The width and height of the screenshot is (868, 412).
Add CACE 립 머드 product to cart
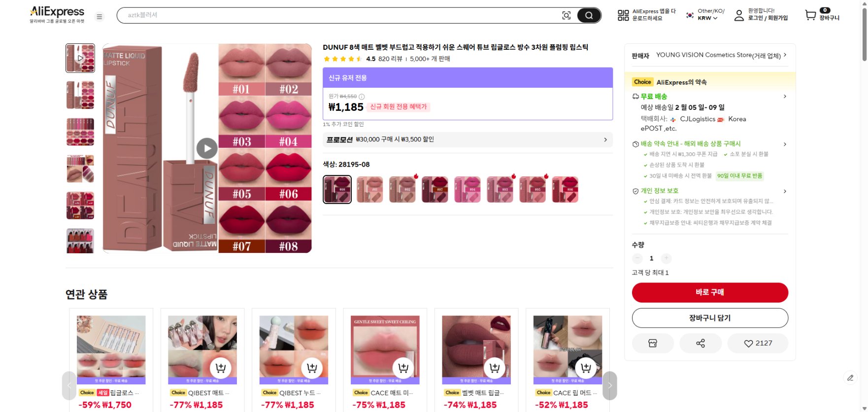(x=586, y=368)
